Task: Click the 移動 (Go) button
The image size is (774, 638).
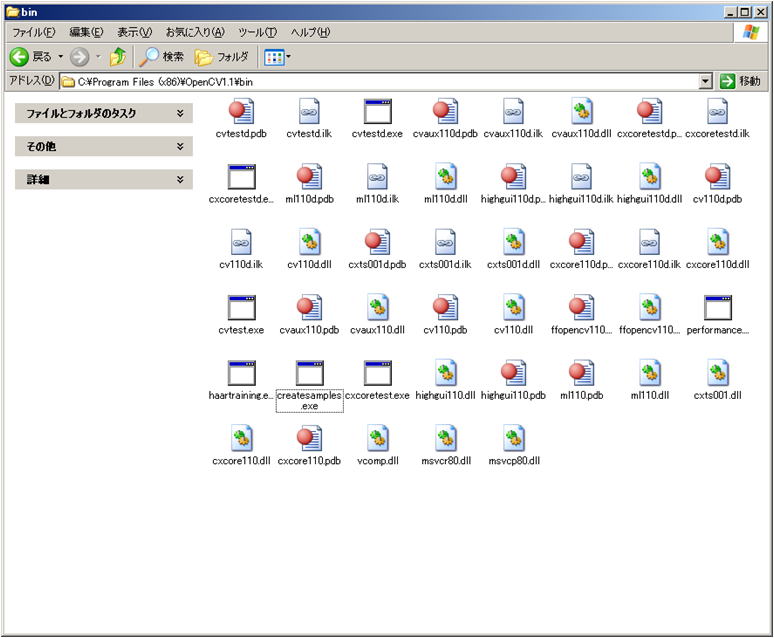Action: pyautogui.click(x=740, y=81)
